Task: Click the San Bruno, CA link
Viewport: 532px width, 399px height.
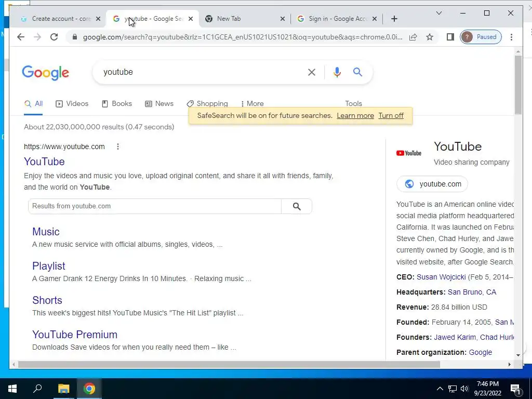Action: (x=472, y=292)
